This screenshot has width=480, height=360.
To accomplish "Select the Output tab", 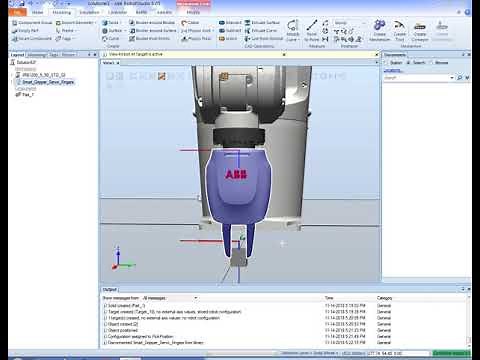I will click(x=110, y=290).
